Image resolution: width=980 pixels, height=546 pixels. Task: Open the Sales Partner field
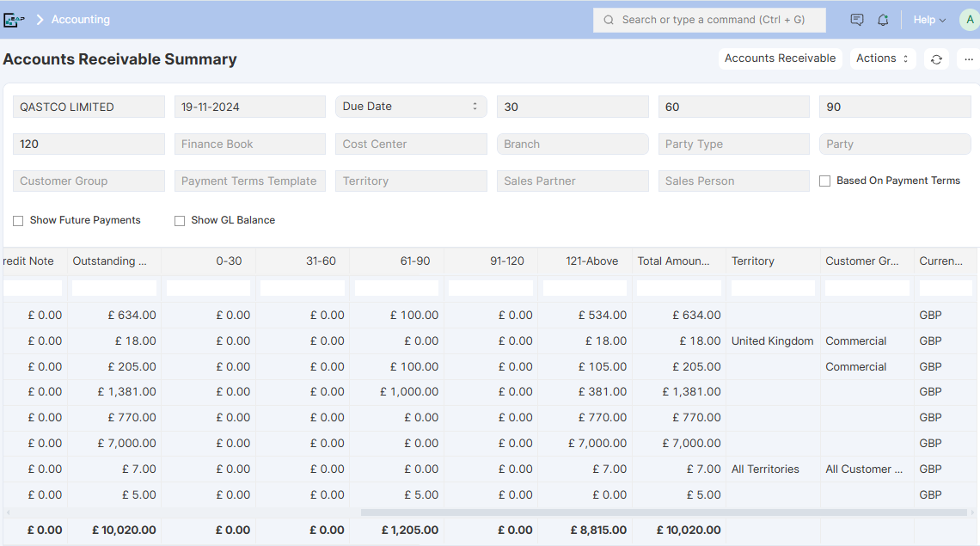pyautogui.click(x=573, y=181)
